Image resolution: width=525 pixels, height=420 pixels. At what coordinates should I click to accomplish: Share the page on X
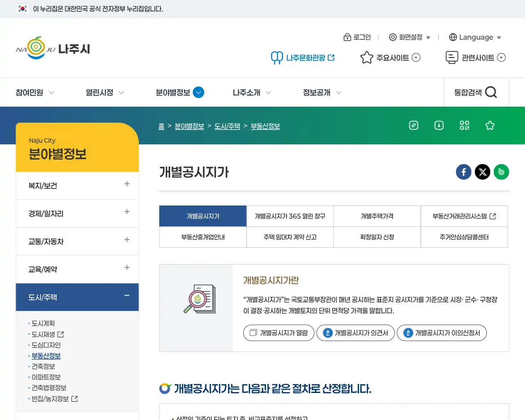click(482, 172)
